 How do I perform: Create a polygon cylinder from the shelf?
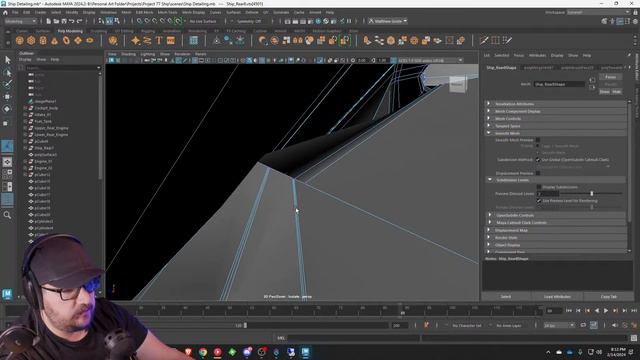[x=43, y=40]
